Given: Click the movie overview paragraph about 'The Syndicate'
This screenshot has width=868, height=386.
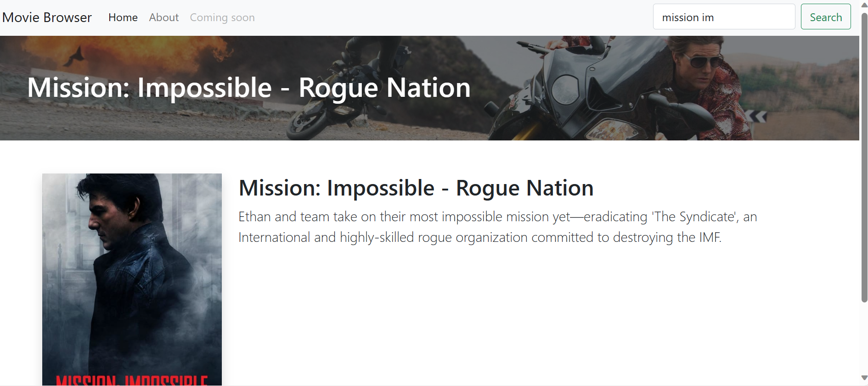Looking at the screenshot, I should coord(498,227).
